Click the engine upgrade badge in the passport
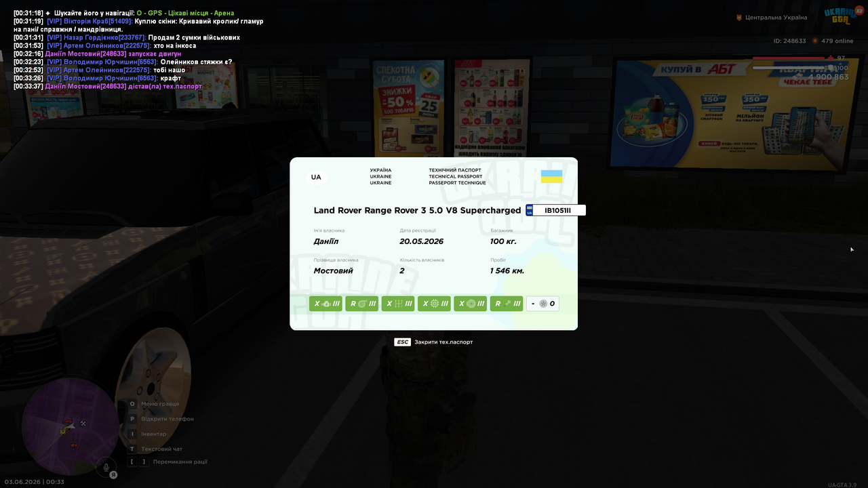This screenshot has width=868, height=488. 325,304
